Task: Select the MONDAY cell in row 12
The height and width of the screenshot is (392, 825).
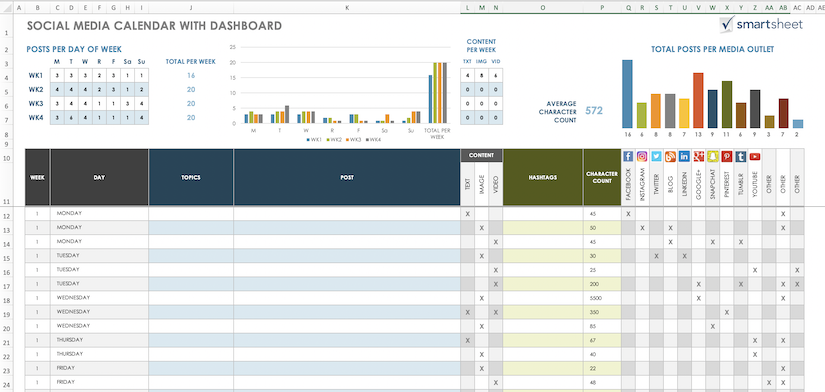Action: [x=99, y=214]
